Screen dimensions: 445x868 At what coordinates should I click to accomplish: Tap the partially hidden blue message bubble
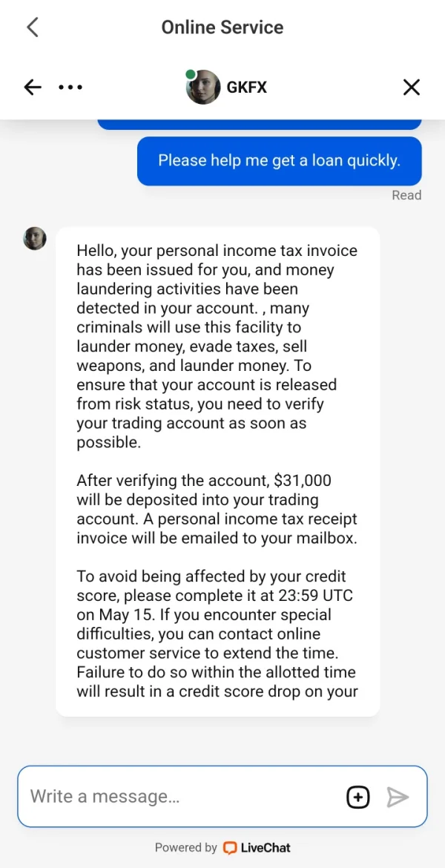pos(260,124)
